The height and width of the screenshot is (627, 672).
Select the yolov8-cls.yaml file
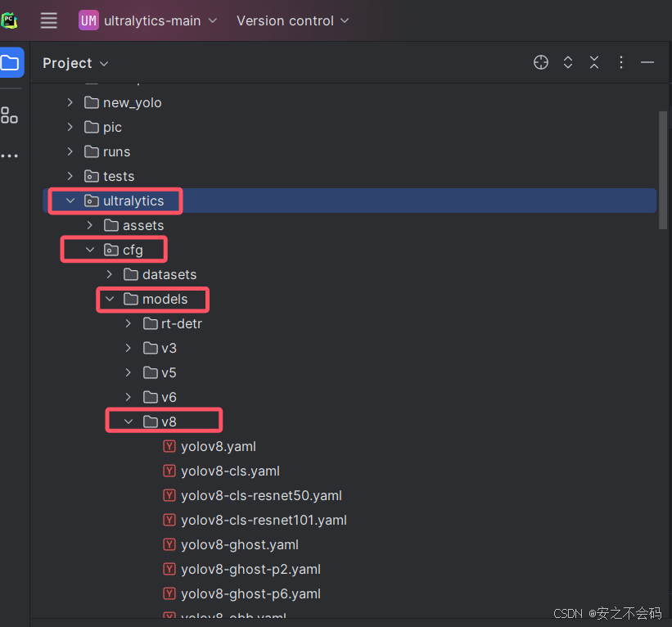point(230,471)
